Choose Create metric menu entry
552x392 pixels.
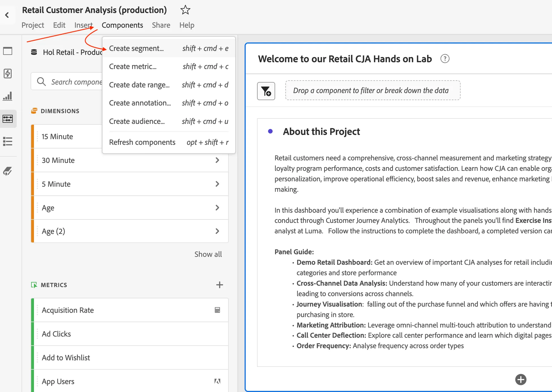click(x=169, y=66)
